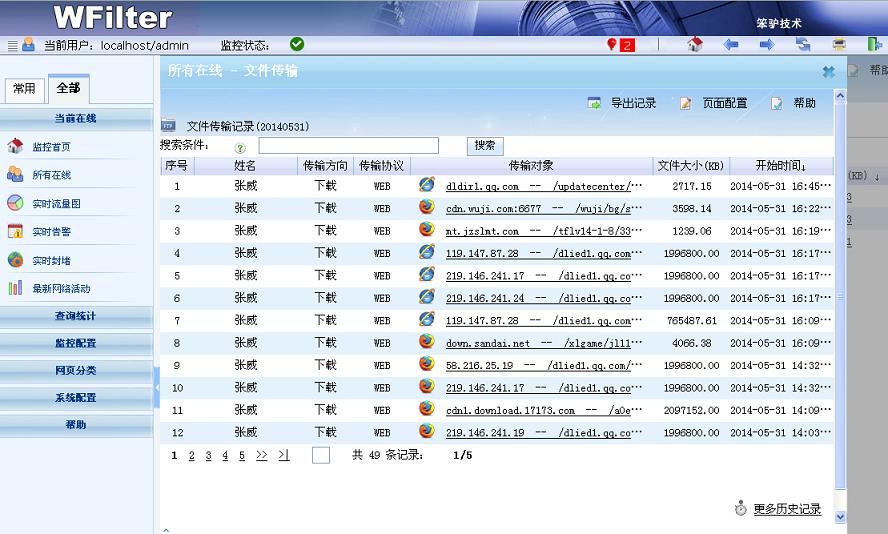Click the blue forward arrow icon
The image size is (888, 534).
click(x=767, y=45)
